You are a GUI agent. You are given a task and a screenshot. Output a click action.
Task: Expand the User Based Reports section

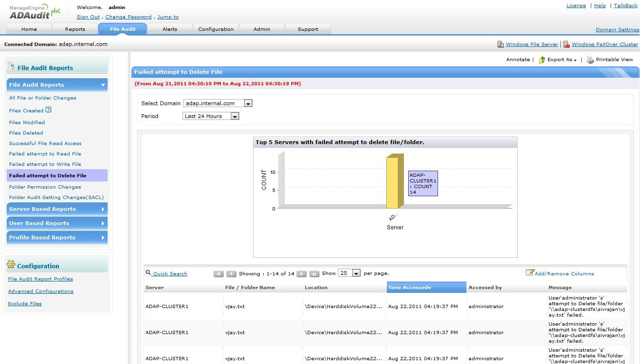point(57,223)
